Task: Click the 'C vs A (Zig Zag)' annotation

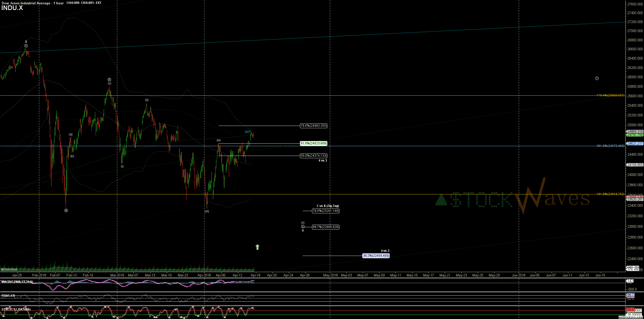Action: [328, 206]
